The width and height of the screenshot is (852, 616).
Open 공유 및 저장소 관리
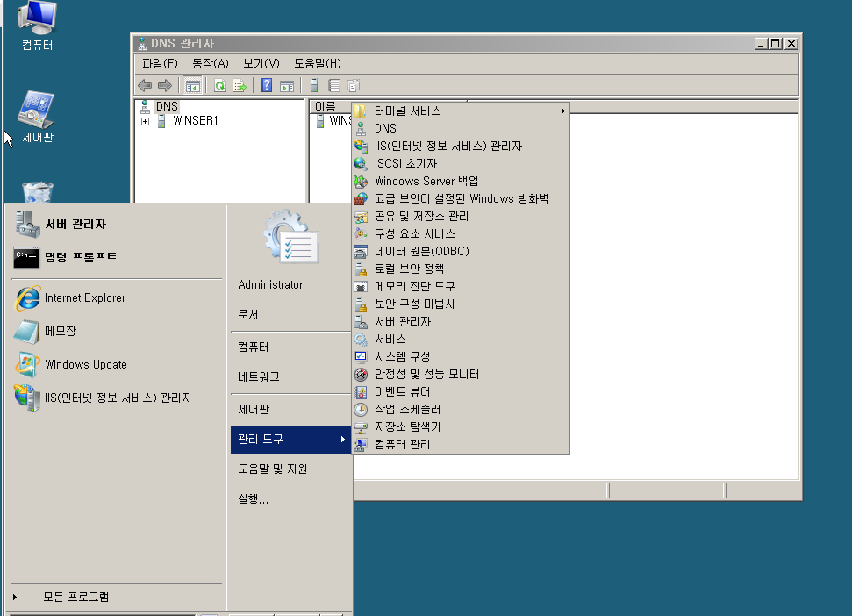(461, 216)
